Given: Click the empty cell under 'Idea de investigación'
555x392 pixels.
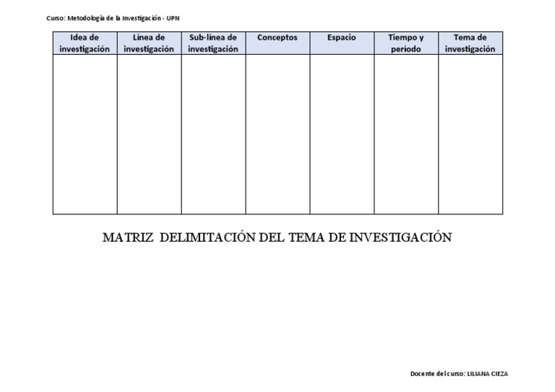Looking at the screenshot, I should pyautogui.click(x=85, y=134).
